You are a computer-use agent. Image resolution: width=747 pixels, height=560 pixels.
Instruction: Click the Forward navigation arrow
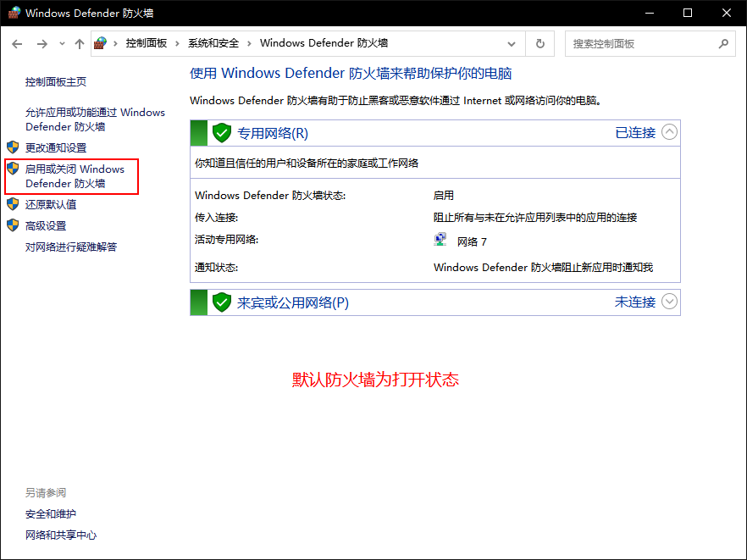[42, 44]
